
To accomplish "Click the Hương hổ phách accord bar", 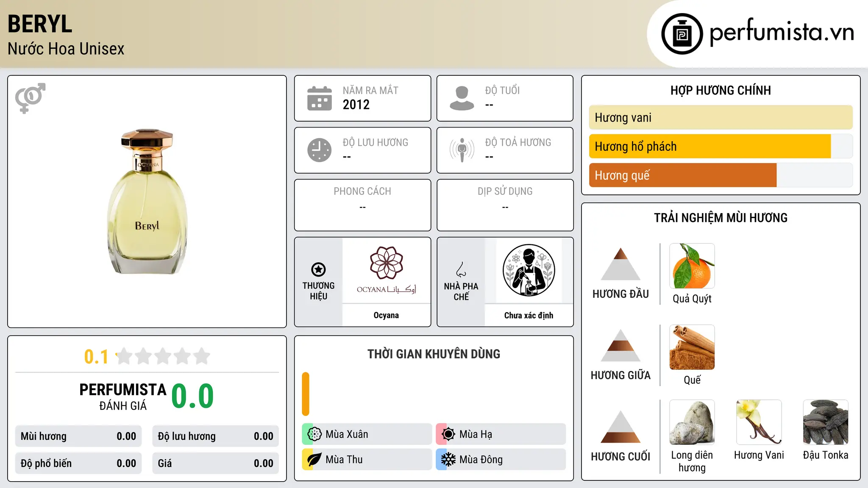I will [x=721, y=146].
